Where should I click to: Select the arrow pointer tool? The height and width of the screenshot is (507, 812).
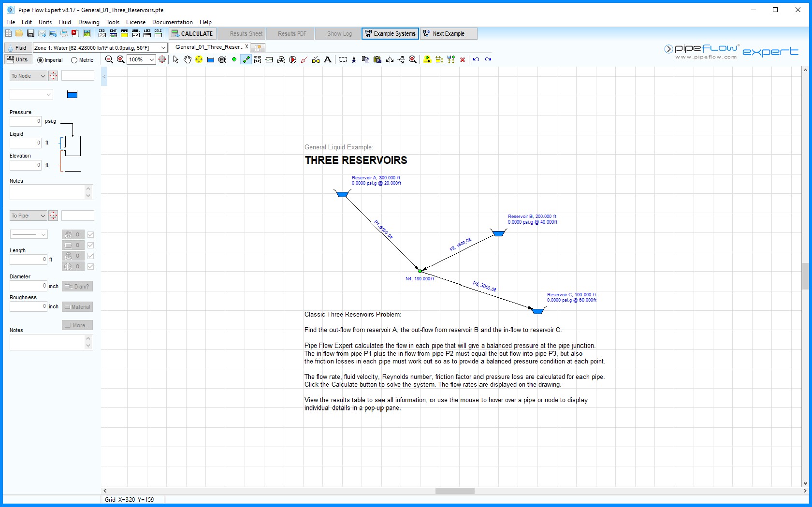175,59
